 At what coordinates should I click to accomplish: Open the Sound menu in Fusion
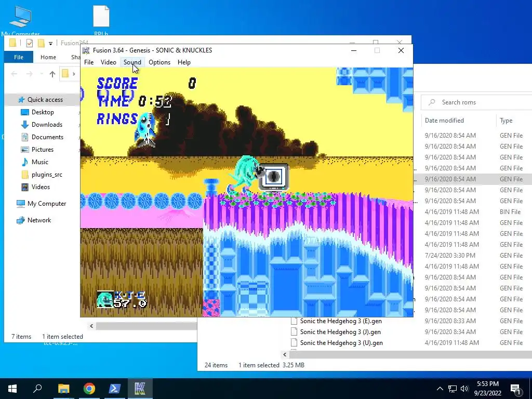(132, 62)
